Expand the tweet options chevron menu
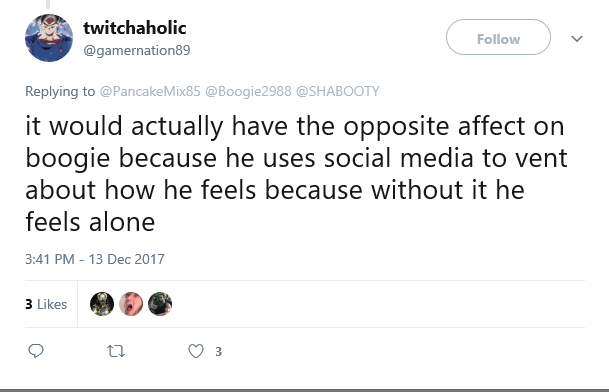This screenshot has height=392, width=609. point(577,38)
